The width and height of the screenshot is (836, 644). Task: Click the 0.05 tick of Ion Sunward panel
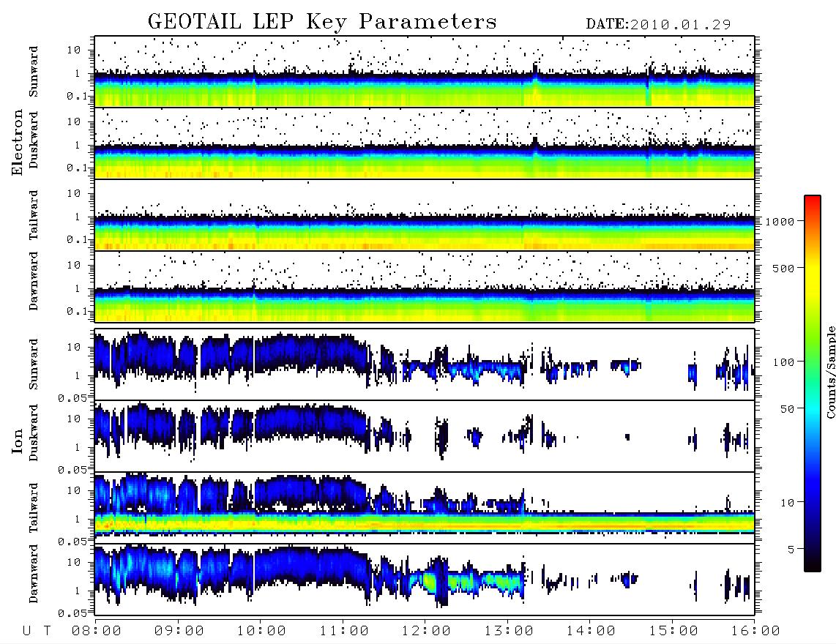pos(72,398)
